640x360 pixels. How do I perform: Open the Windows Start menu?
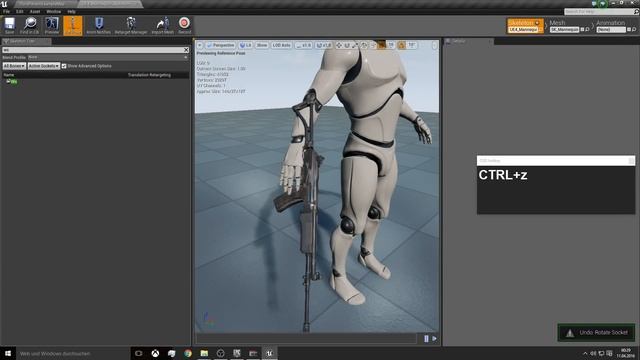[8, 353]
